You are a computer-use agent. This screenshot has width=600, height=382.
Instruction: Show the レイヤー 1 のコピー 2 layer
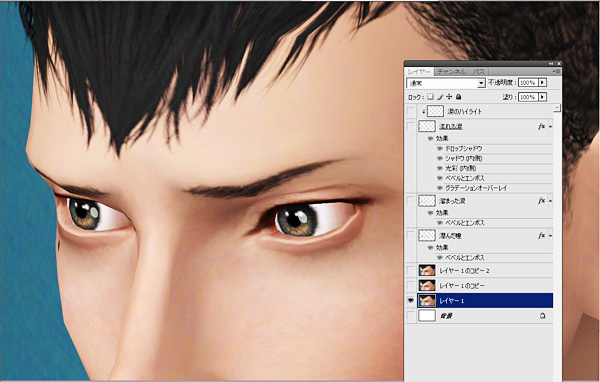click(x=411, y=271)
